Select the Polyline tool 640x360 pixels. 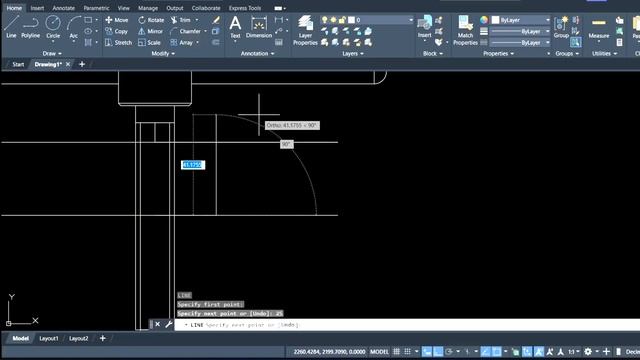pyautogui.click(x=31, y=27)
